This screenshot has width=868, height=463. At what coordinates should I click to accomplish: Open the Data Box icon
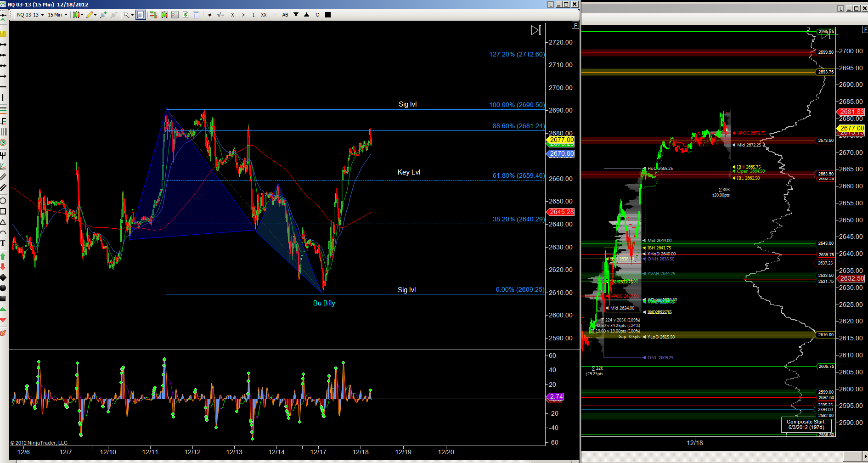196,15
